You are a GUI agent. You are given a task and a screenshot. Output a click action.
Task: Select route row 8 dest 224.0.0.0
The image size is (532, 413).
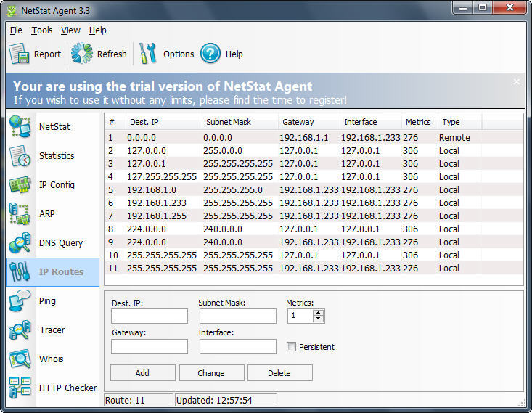(x=314, y=229)
